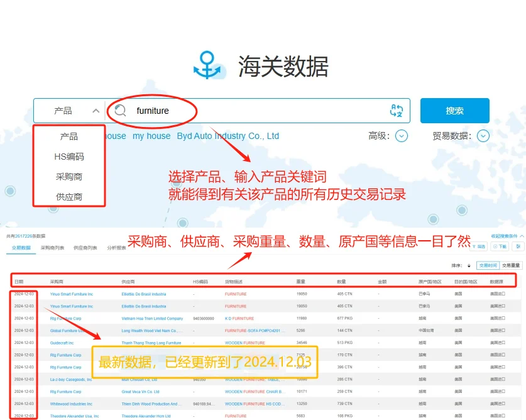Viewport: 526px width, 420px height.
Task: Enable sorting by 交易时间
Action: coord(487,265)
